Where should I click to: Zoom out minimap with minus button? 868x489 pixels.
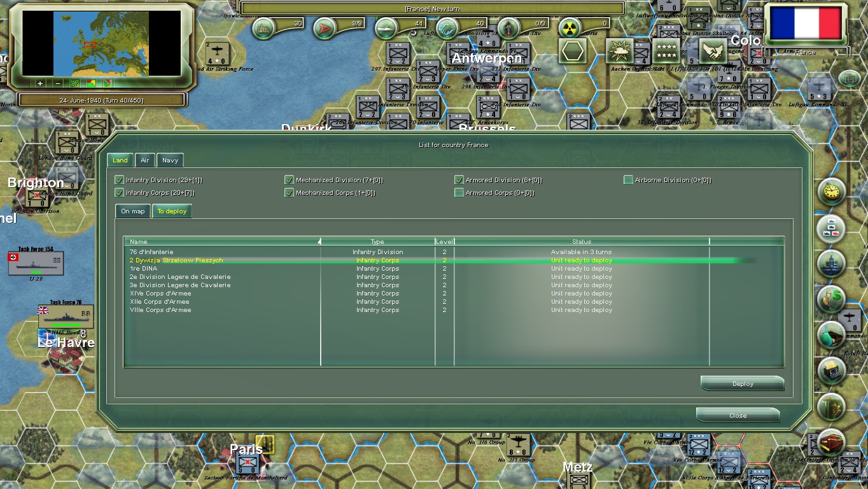pyautogui.click(x=57, y=83)
